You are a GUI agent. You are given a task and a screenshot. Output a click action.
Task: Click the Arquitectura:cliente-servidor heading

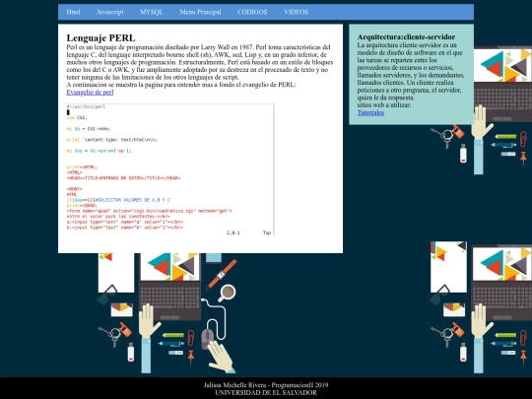pos(406,36)
